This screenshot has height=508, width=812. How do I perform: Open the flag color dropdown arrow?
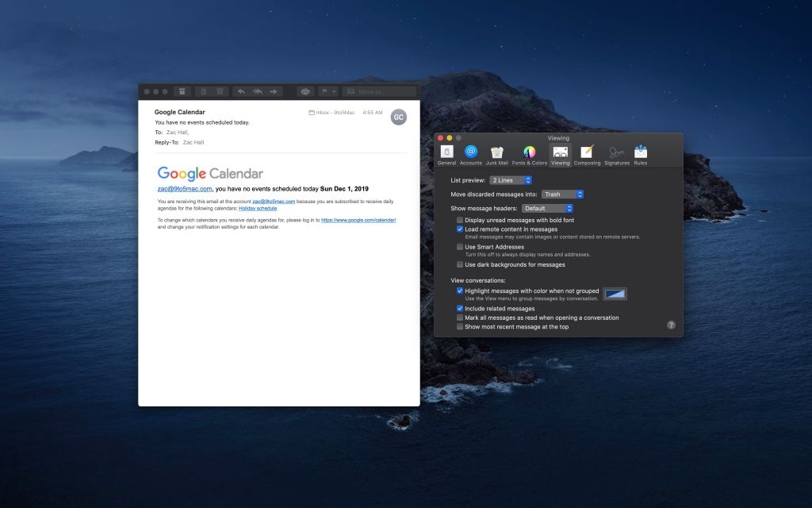[x=335, y=92]
